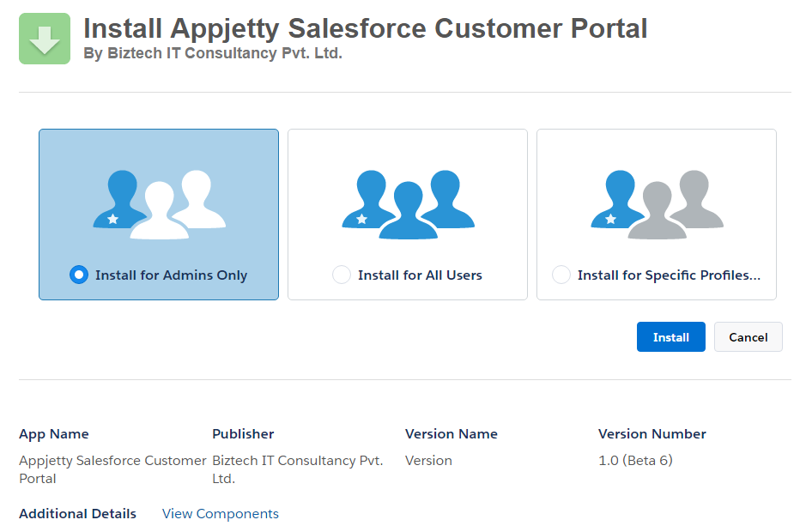Click the Version Name column header
The height and width of the screenshot is (532, 806).
(x=451, y=434)
